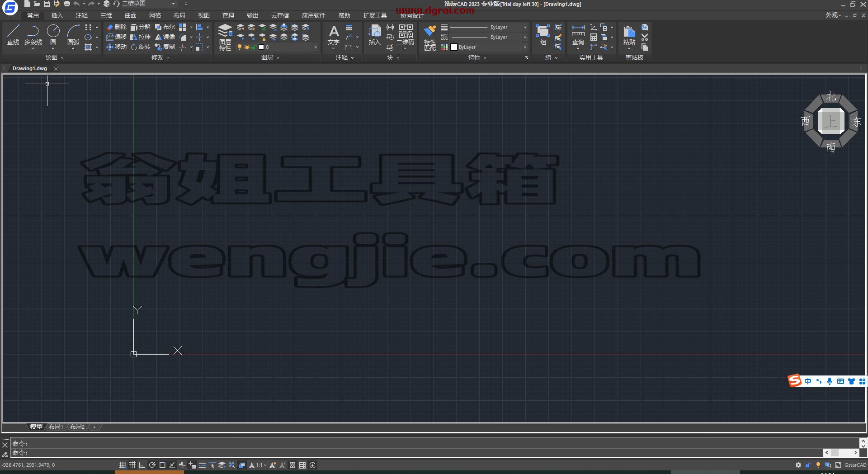
Task: Toggle the light bulb layer on/off icon
Action: tap(240, 47)
